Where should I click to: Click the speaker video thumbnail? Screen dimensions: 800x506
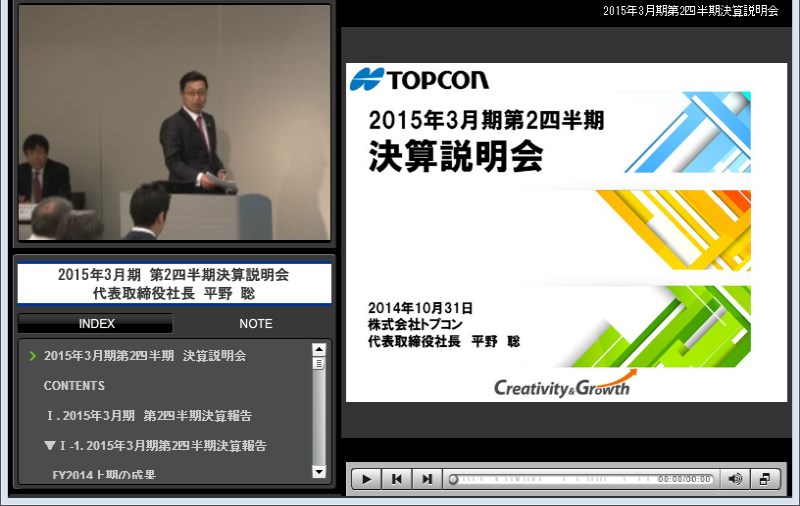[x=174, y=122]
